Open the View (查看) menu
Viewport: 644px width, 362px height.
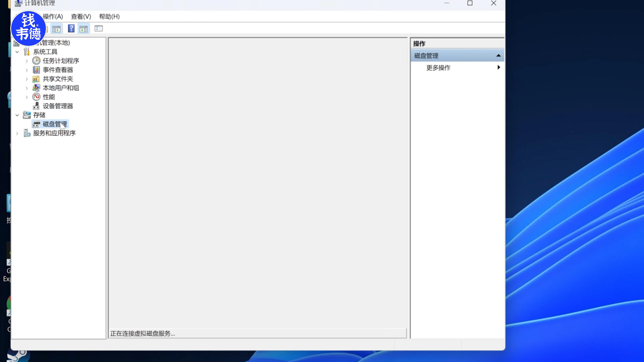coord(81,16)
